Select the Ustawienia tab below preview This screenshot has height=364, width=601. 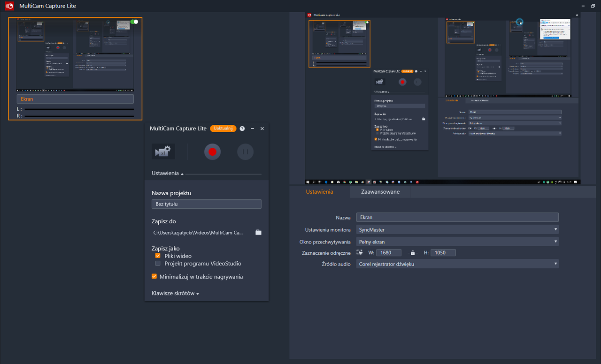point(319,191)
